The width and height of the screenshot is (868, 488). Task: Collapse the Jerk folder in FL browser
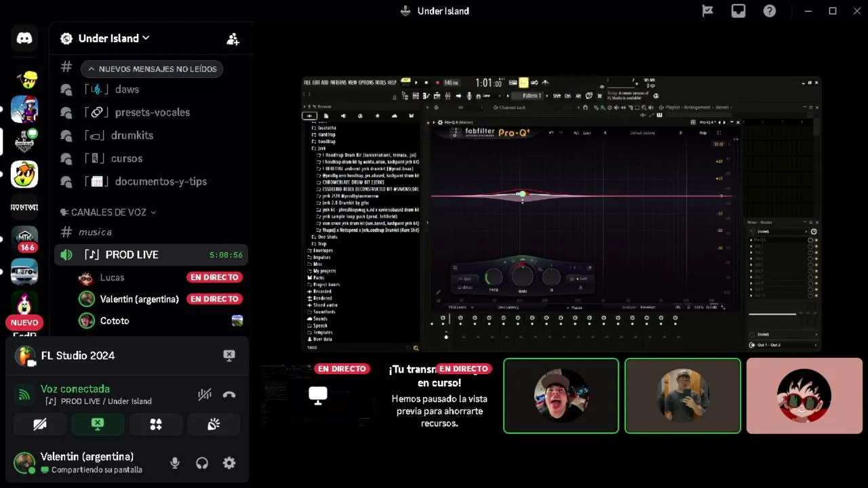click(x=320, y=148)
